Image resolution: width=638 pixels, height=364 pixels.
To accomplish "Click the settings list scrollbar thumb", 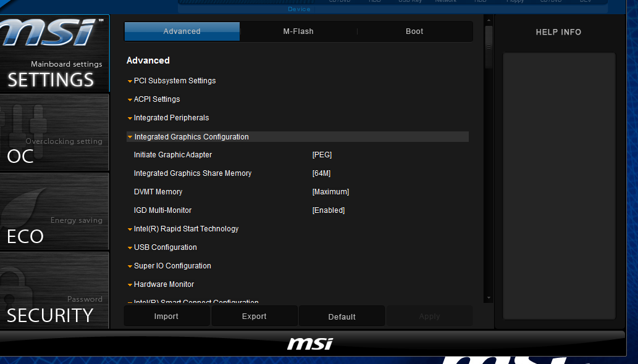I will click(x=489, y=47).
